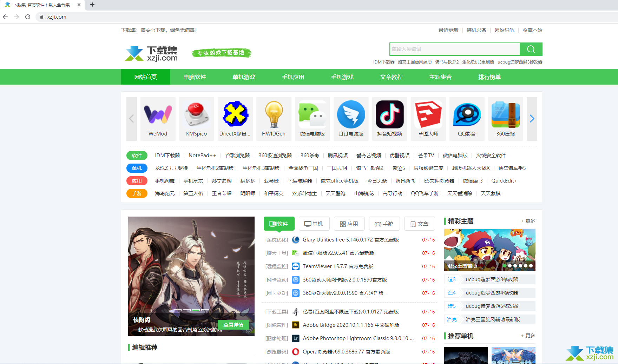Click the Adobe Bridge Br icon
The width and height of the screenshot is (618, 364).
point(296,325)
